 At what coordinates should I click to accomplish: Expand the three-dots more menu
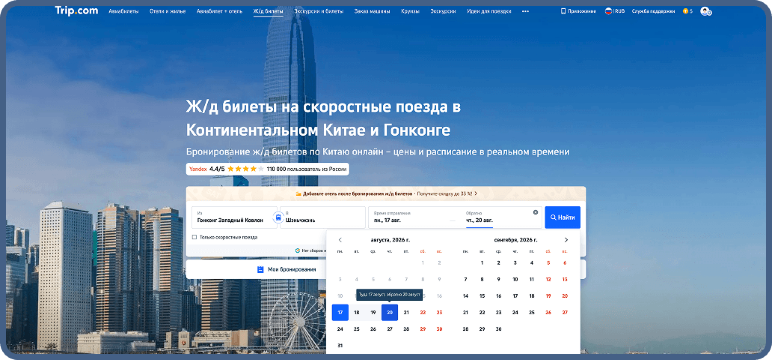coord(525,11)
